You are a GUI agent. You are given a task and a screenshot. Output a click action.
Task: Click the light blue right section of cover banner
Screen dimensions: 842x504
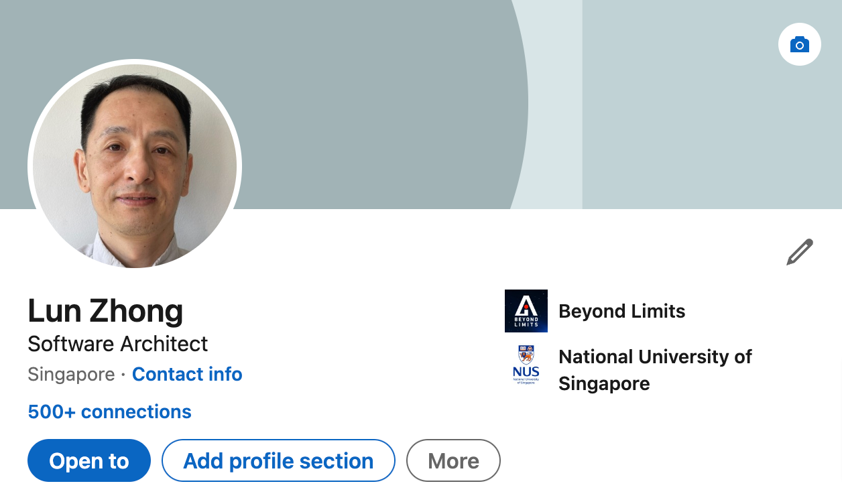coord(704,134)
